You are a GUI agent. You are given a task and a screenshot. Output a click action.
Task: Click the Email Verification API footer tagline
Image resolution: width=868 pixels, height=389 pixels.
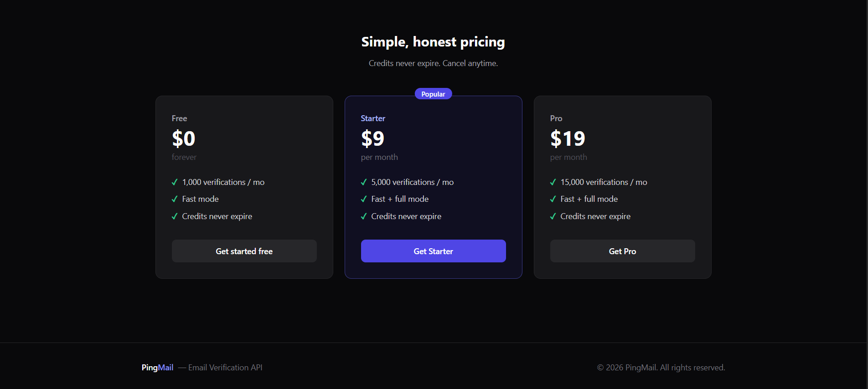[x=225, y=368]
